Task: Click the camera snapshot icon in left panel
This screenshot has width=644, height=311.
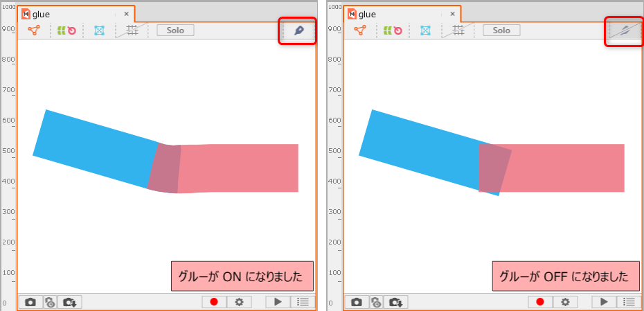Action: coord(30,302)
